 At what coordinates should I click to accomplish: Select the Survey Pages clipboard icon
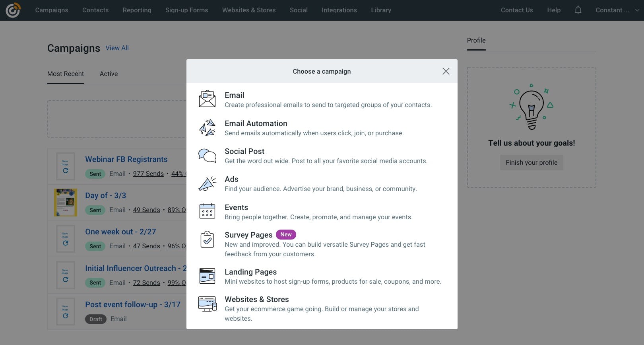pos(207,239)
